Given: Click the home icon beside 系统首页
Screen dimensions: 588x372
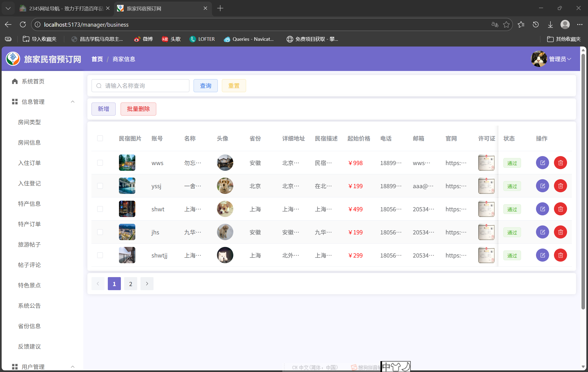Looking at the screenshot, I should pyautogui.click(x=15, y=81).
